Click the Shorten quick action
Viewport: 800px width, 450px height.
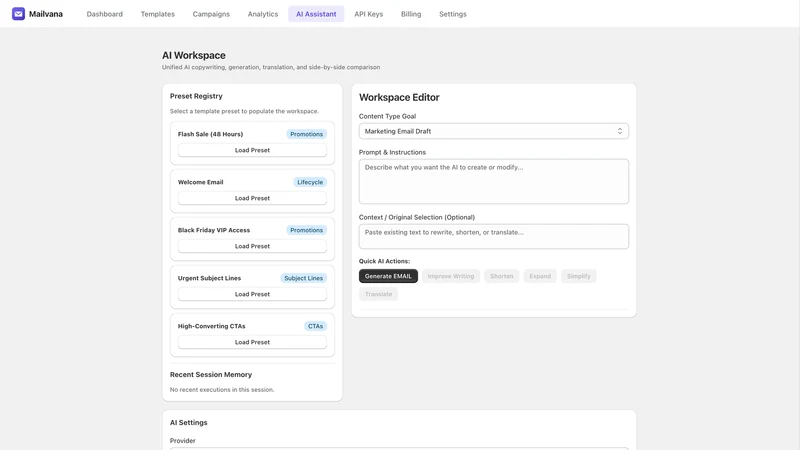click(x=502, y=276)
